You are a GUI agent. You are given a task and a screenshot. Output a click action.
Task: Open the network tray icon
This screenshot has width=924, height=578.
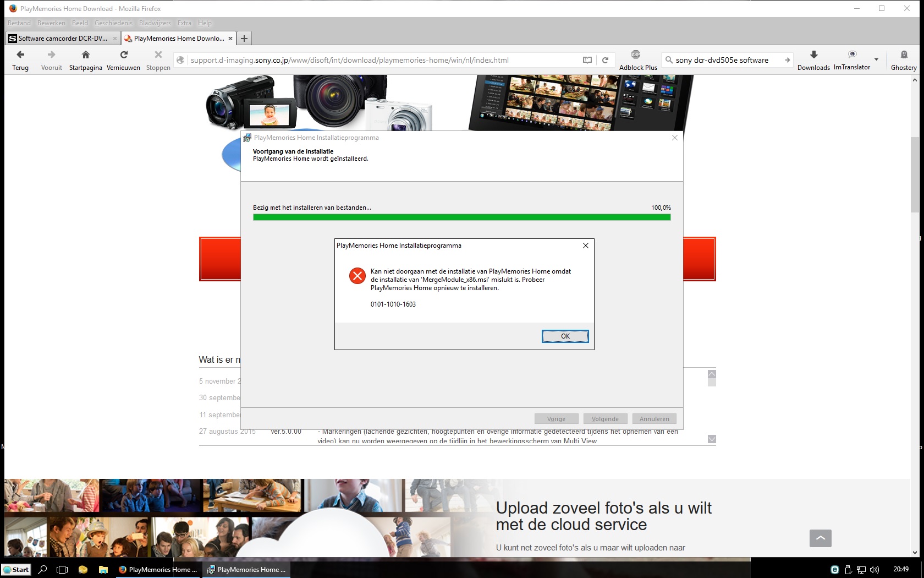[861, 570]
